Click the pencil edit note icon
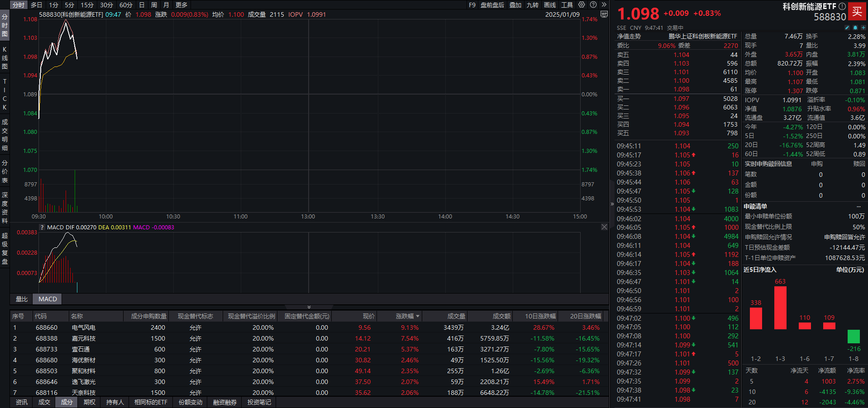Viewport: 868px width, 408px height. click(x=847, y=28)
